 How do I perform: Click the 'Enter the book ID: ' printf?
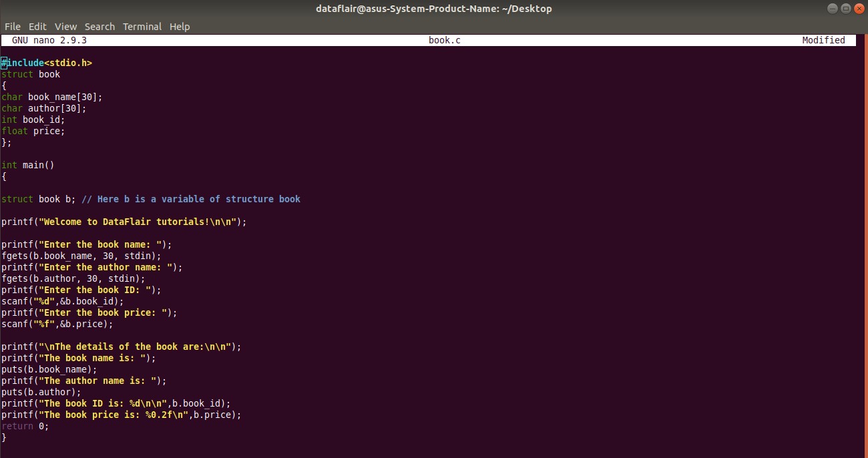[81, 290]
